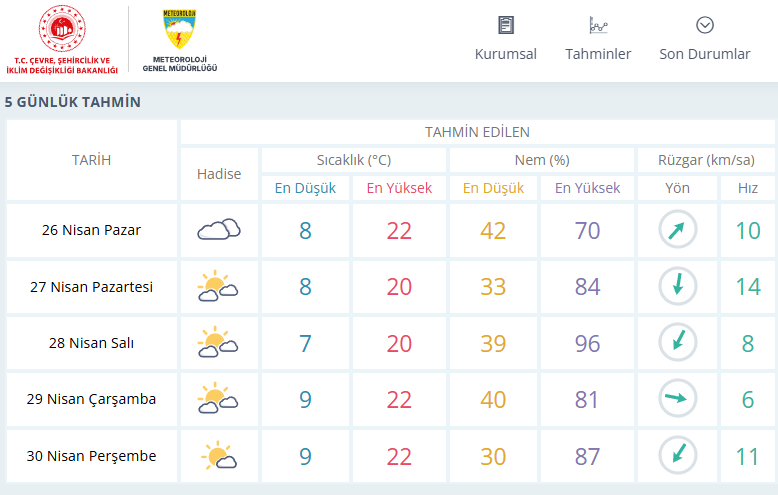Click the cloudy icon for 26 Nisan Pazar
The height and width of the screenshot is (495, 778).
(219, 230)
